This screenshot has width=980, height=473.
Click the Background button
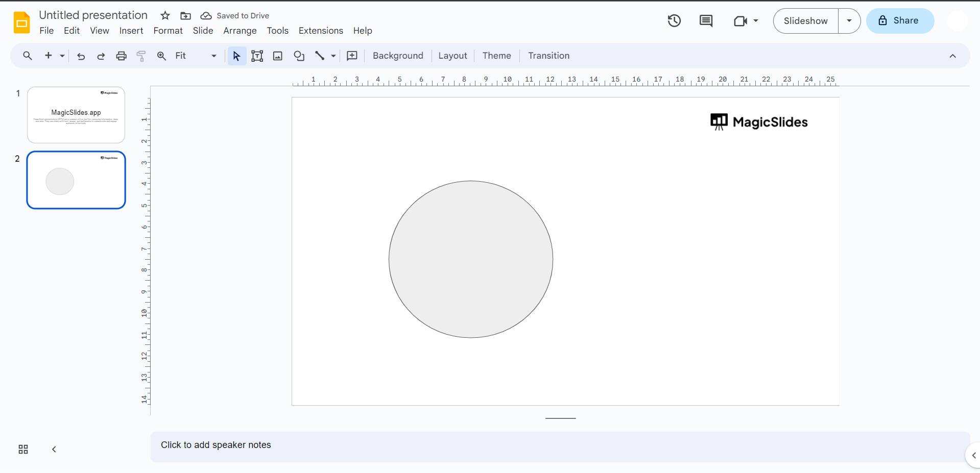pos(398,56)
